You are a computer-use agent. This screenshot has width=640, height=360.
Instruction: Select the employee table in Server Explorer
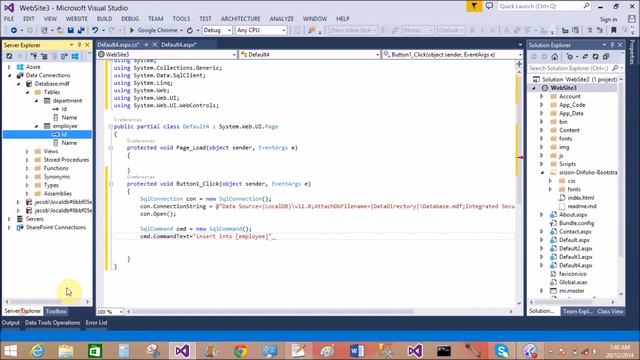(x=65, y=126)
